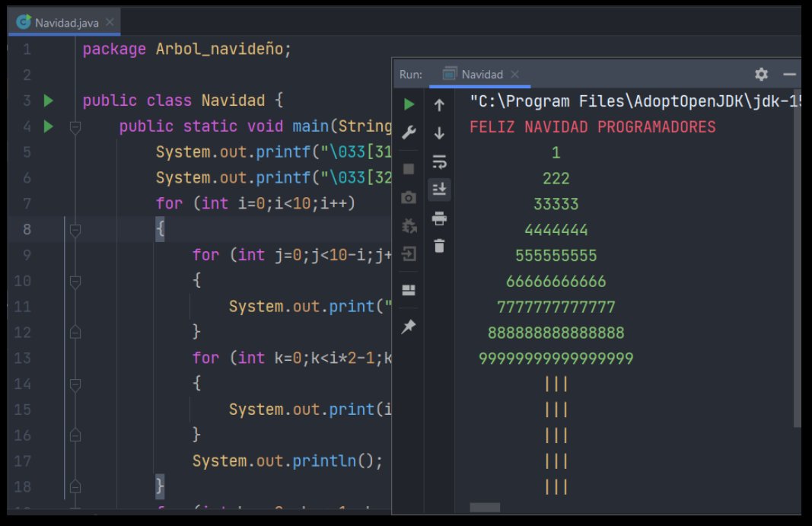Click the '4444444' output row
The width and height of the screenshot is (812, 526).
pos(556,230)
